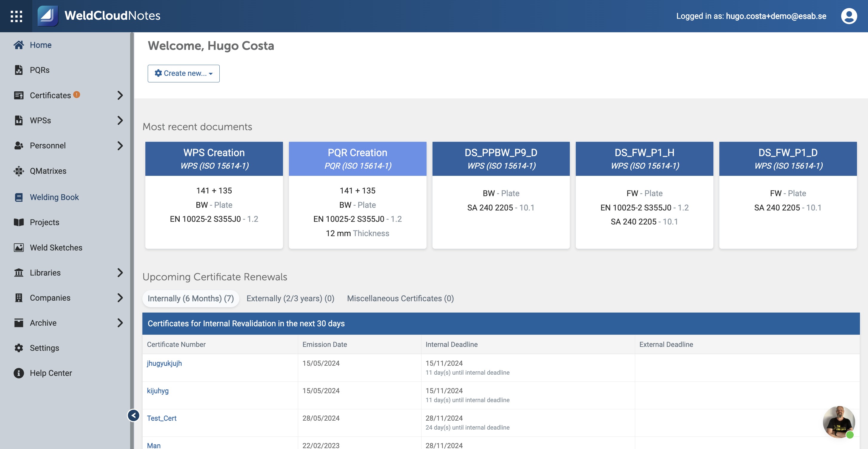Screen dimensions: 868x449
Task: Click the Projects open-book icon
Action: tap(19, 222)
